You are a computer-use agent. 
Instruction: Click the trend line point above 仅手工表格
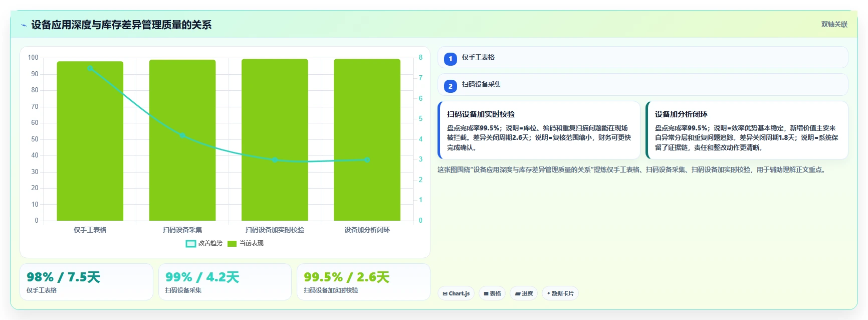coord(90,68)
